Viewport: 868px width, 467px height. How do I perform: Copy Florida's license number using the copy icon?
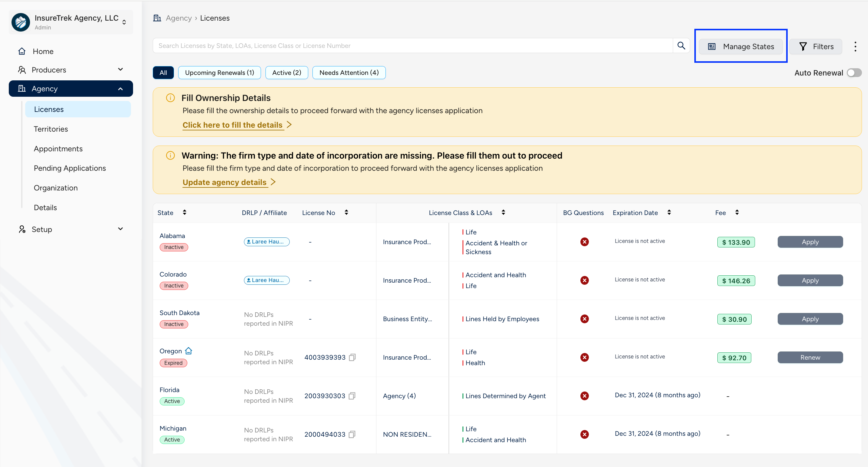coord(352,396)
